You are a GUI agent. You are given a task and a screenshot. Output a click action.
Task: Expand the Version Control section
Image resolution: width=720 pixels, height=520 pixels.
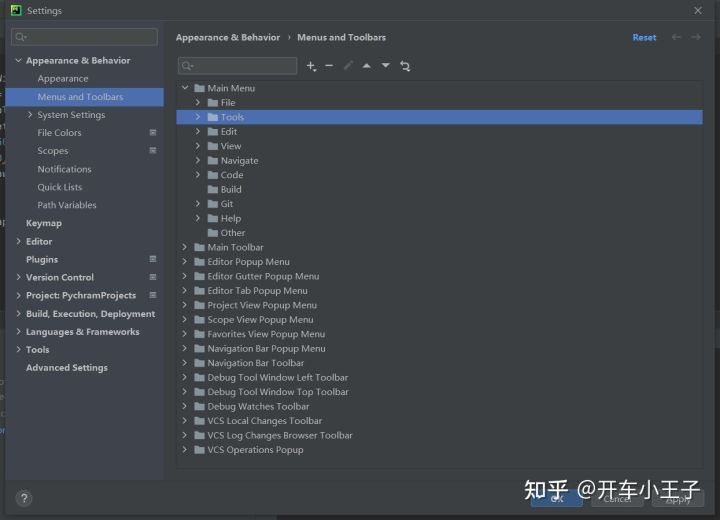[18, 277]
